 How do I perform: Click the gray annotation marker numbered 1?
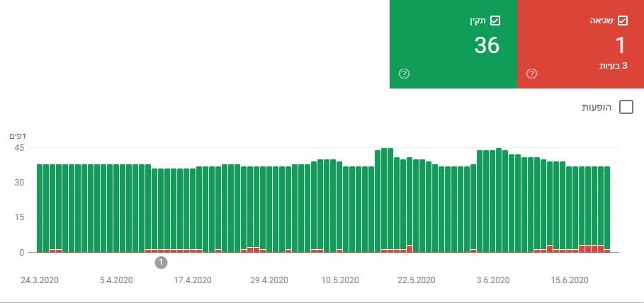(x=161, y=263)
